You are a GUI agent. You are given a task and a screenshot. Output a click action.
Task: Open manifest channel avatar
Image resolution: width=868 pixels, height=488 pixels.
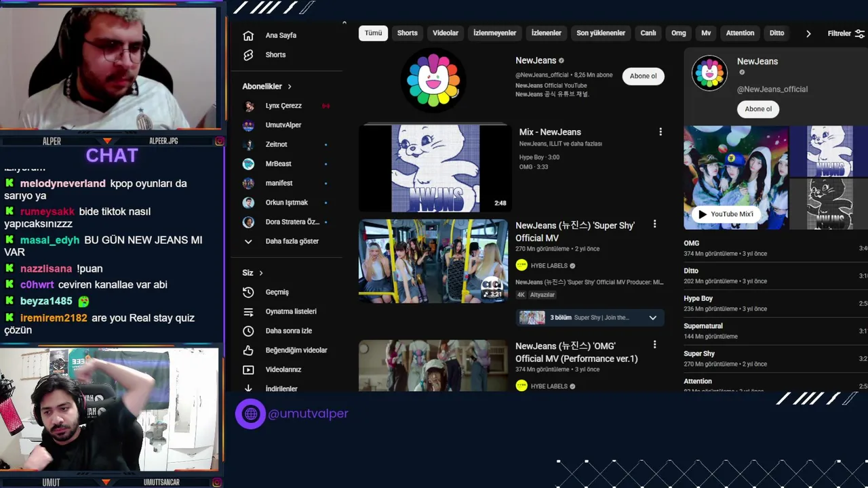tap(249, 183)
